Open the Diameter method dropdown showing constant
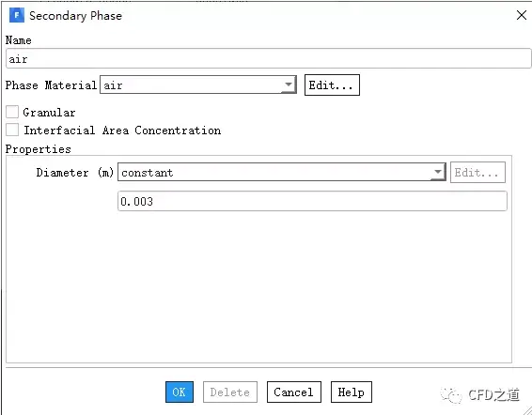The width and height of the screenshot is (532, 415). 282,172
